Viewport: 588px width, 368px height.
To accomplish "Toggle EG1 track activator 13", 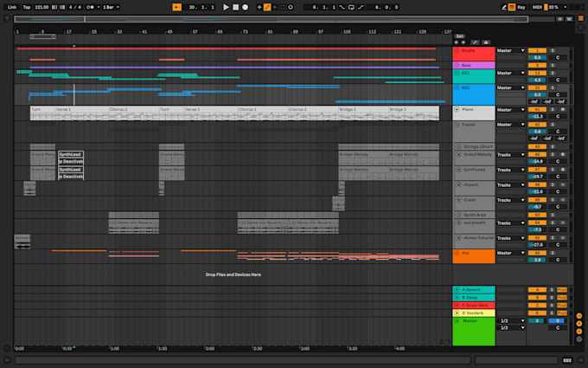I will 537,73.
